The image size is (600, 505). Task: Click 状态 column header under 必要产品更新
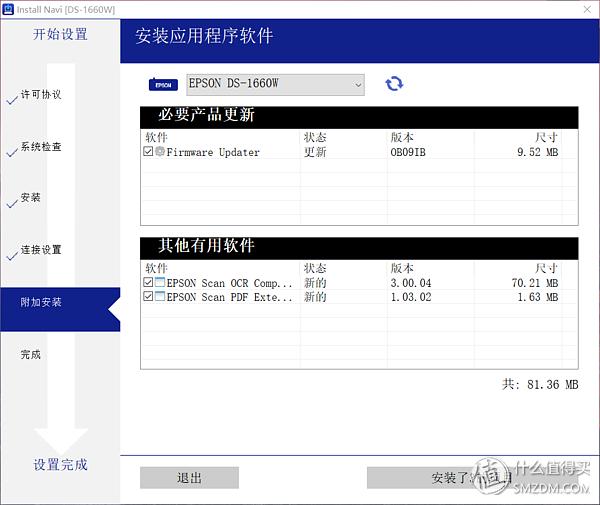(x=315, y=137)
